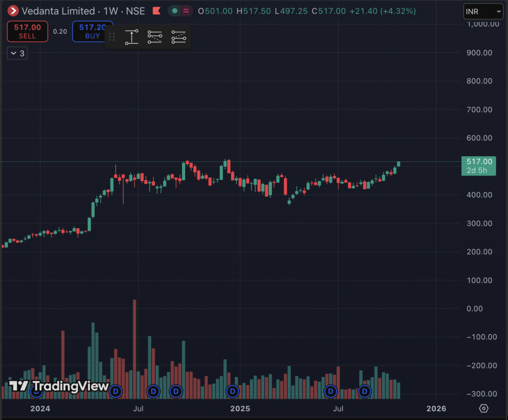
Task: Select the vertical price range drawing tool
Action: click(131, 37)
